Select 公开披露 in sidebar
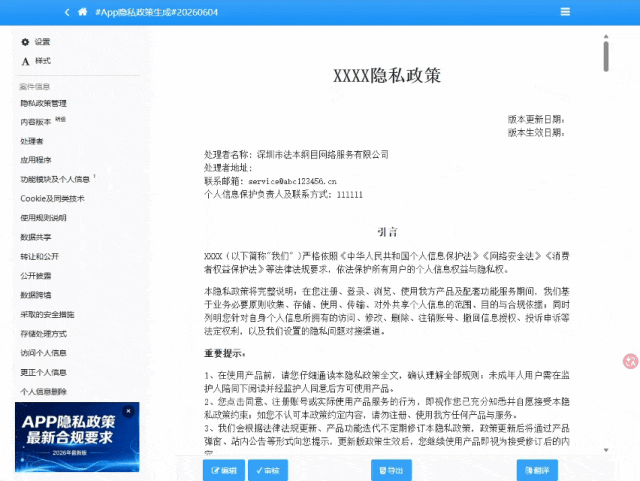The height and width of the screenshot is (481, 640). tap(36, 276)
